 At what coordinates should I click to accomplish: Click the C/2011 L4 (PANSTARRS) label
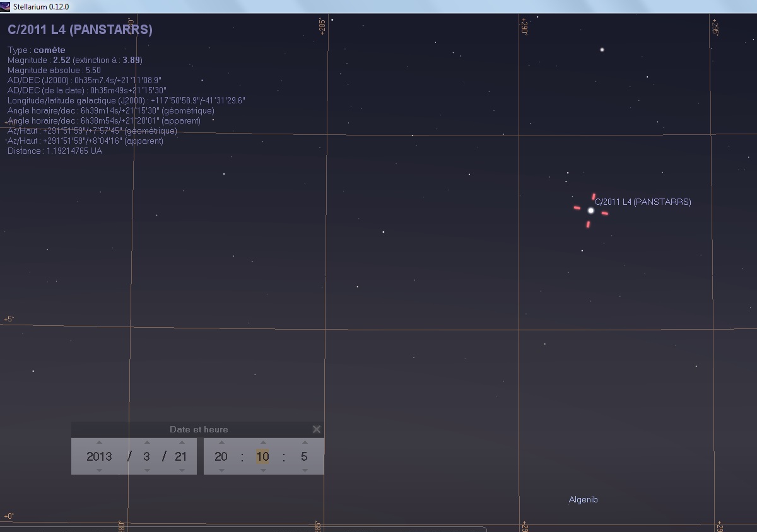pyautogui.click(x=643, y=202)
